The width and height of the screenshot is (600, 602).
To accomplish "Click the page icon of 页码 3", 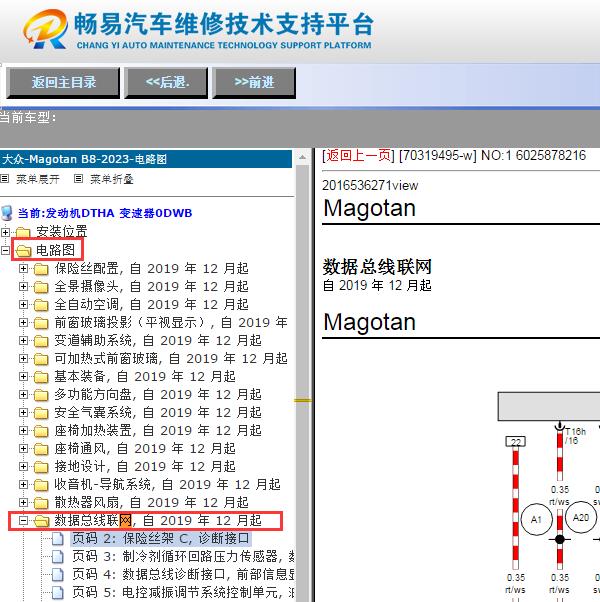I will click(58, 557).
